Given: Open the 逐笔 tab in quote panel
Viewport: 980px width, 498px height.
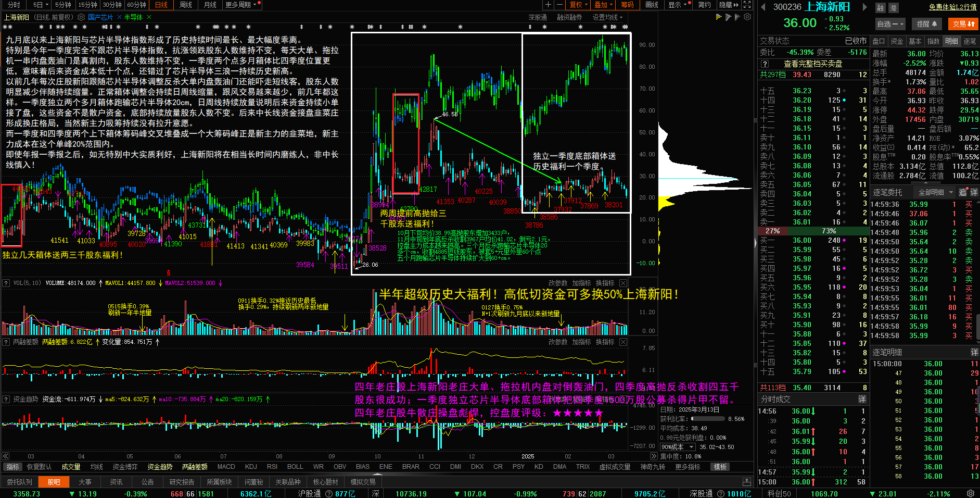Looking at the screenshot, I should coord(970,41).
